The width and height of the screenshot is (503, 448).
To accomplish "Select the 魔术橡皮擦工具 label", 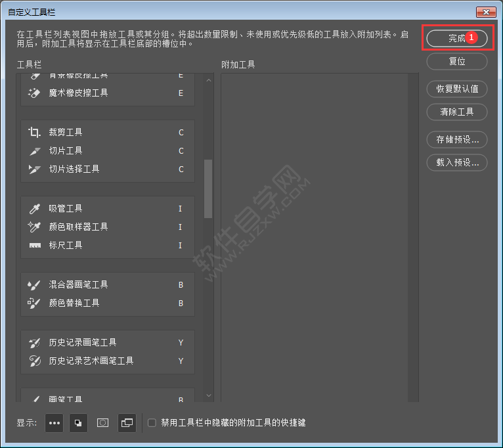I will click(x=78, y=93).
